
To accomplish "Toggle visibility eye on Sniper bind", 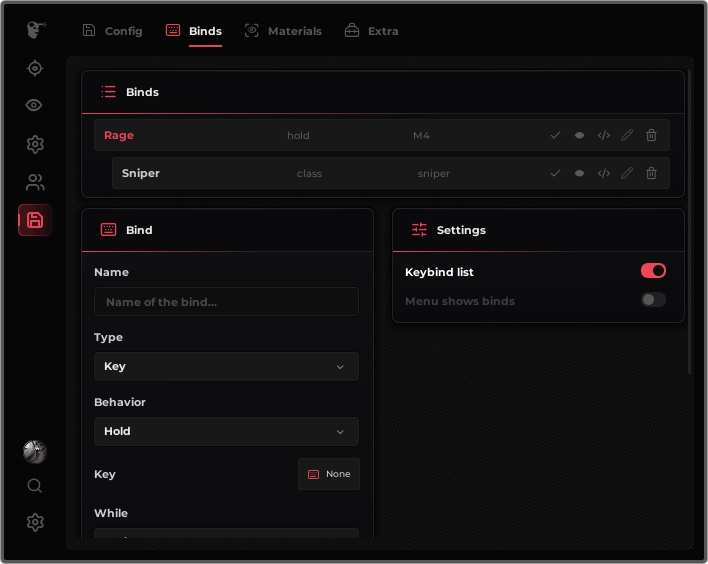I will tap(579, 173).
